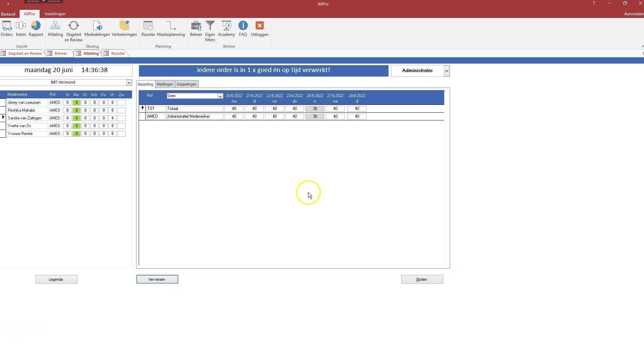Open the BBT Helmond location dropdown
This screenshot has width=644, height=345.
point(129,83)
